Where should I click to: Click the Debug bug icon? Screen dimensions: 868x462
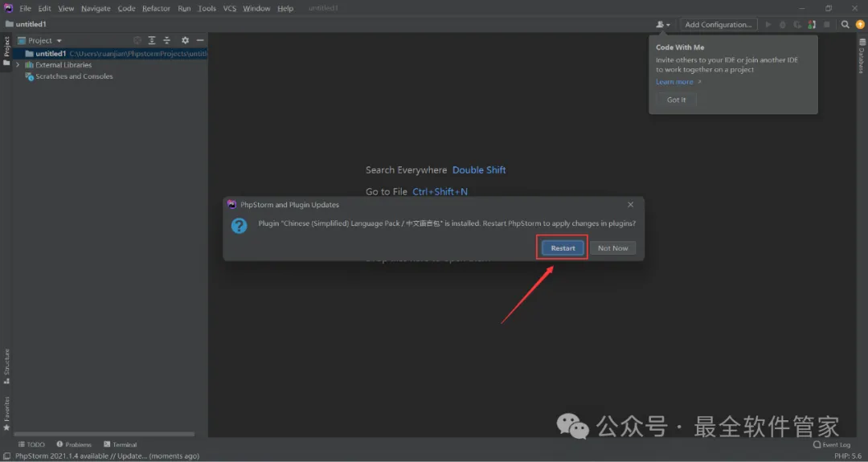(x=782, y=24)
